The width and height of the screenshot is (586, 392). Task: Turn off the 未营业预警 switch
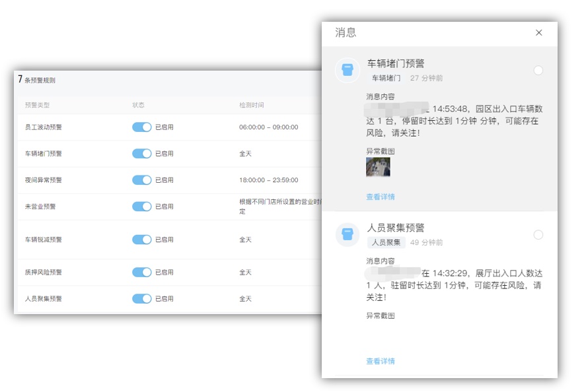pyautogui.click(x=141, y=207)
